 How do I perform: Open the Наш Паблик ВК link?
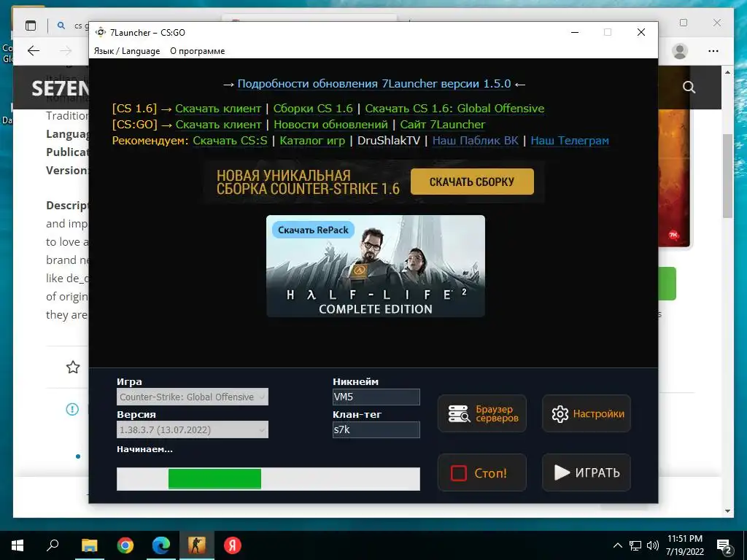click(476, 141)
